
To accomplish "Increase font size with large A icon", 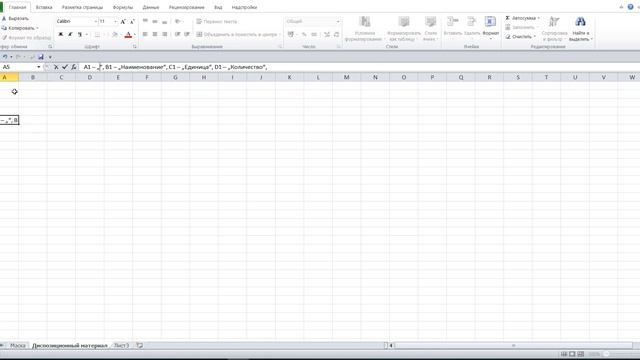I will tap(123, 21).
